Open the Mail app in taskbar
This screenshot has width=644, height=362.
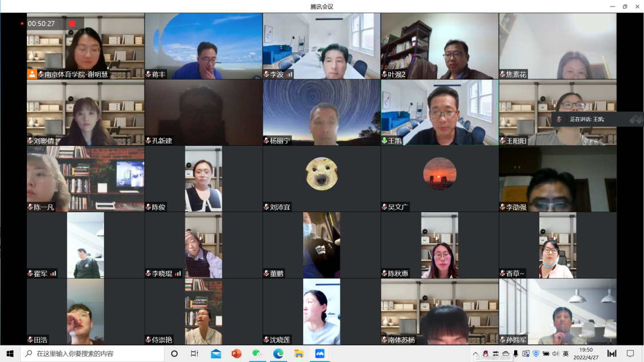[216, 353]
